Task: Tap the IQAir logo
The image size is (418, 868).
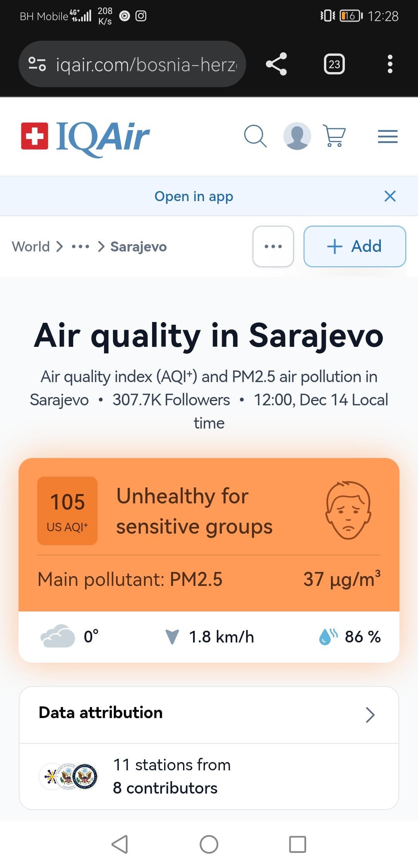Action: tap(86, 136)
